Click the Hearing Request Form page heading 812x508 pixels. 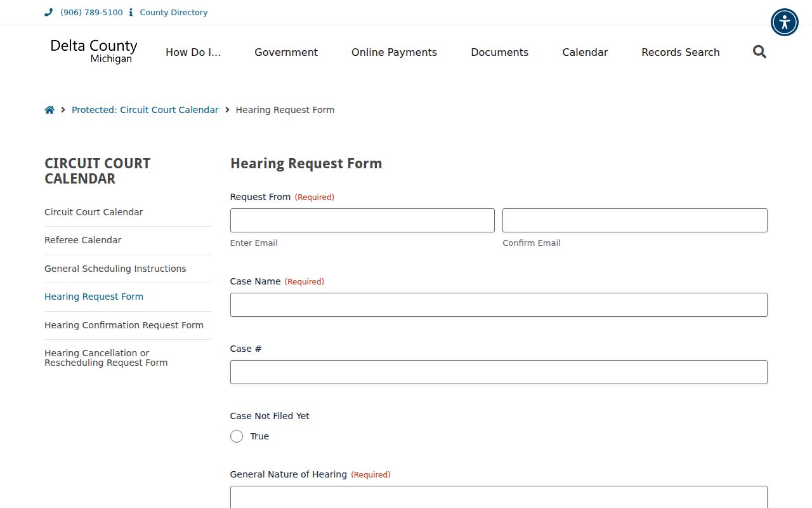click(306, 164)
